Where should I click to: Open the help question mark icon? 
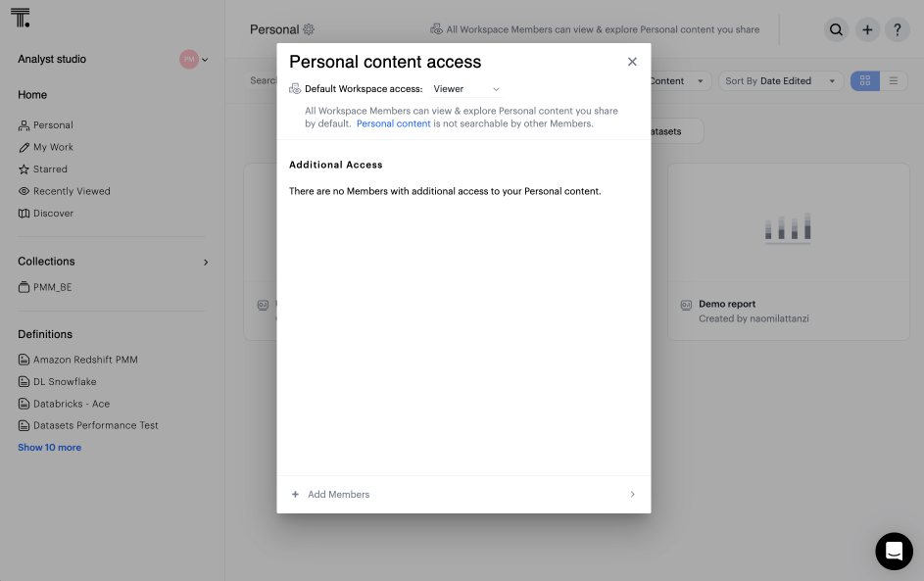[x=898, y=29]
